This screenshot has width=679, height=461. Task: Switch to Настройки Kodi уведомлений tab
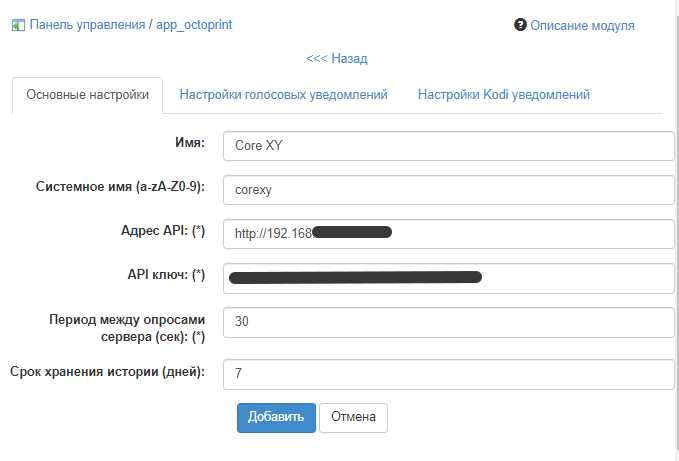click(503, 95)
